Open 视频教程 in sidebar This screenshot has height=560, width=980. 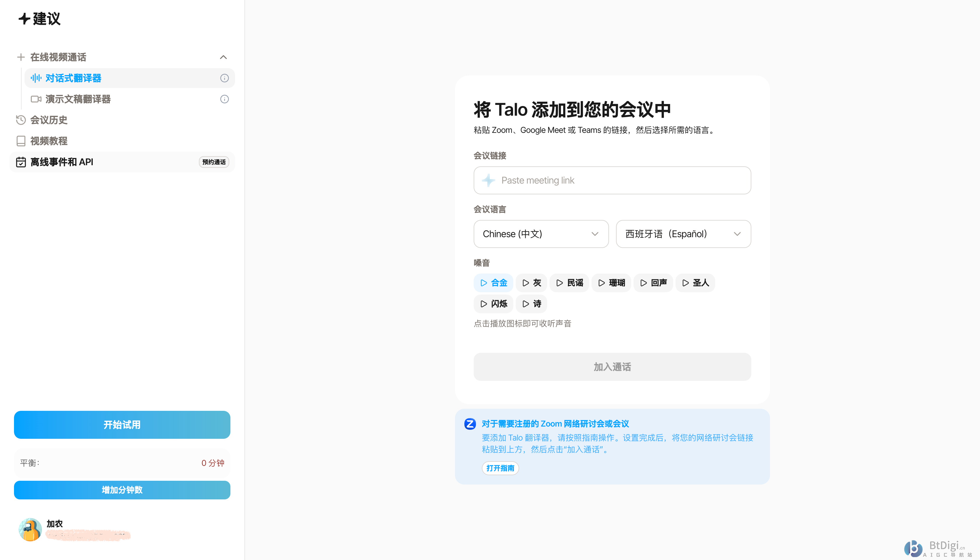click(x=48, y=141)
